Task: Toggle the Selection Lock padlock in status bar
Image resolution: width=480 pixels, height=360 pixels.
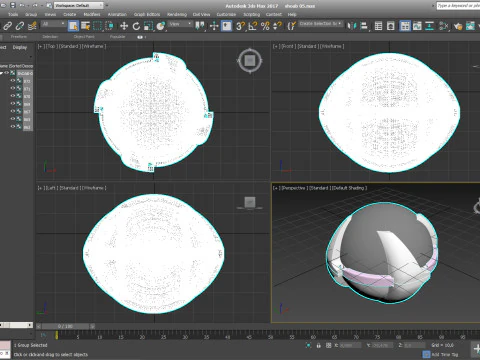Action: [319, 345]
